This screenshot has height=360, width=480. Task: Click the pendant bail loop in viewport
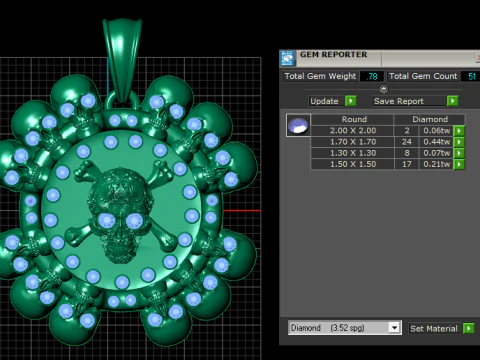click(x=122, y=60)
